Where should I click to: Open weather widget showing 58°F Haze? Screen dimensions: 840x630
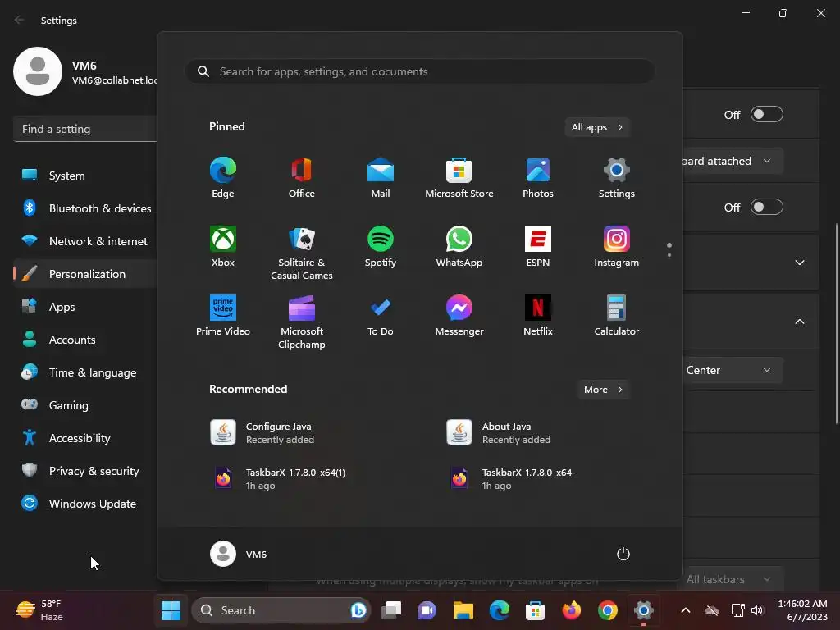pyautogui.click(x=40, y=610)
